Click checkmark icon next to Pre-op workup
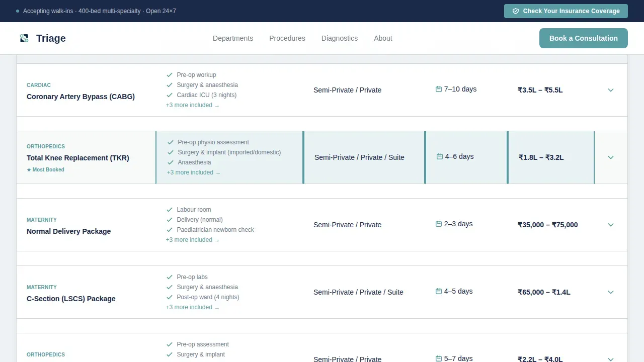Image resolution: width=644 pixels, height=362 pixels. coord(170,75)
